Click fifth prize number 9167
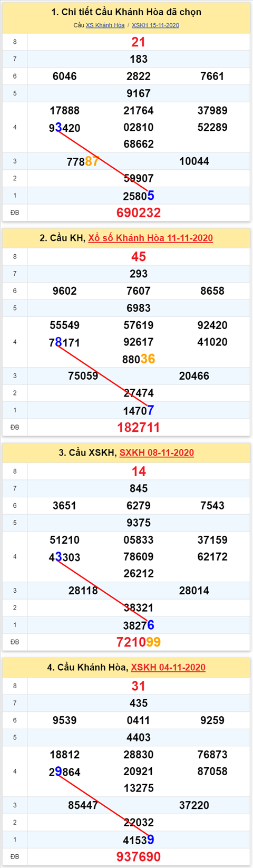This screenshot has width=253, height=868. coord(139,93)
